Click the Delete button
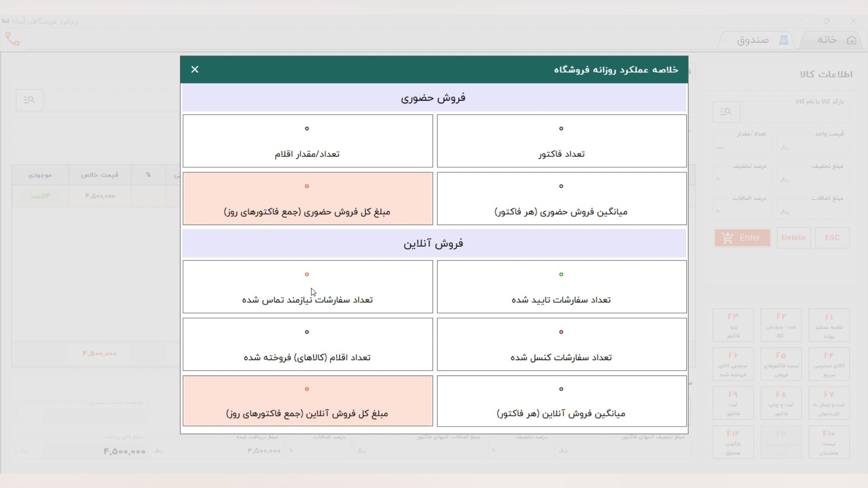Viewport: 868px width, 488px height. coord(793,238)
